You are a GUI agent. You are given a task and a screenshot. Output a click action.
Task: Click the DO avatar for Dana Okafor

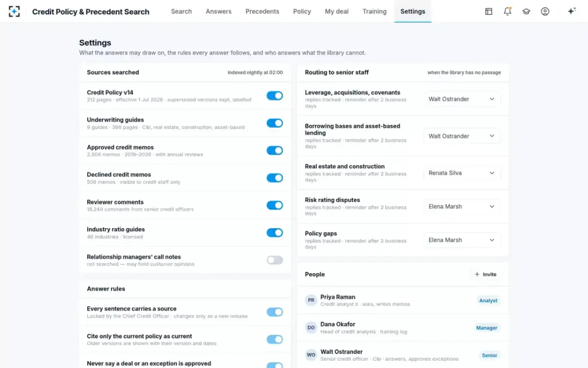click(311, 328)
